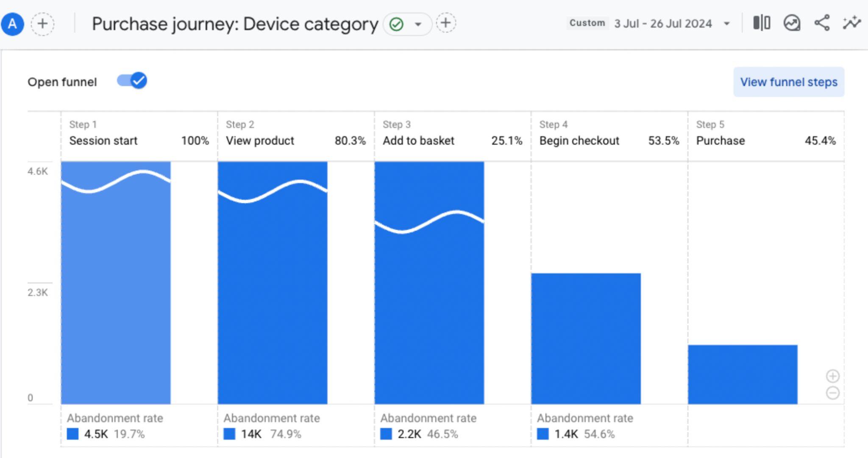The width and height of the screenshot is (868, 458).
Task: Click the View funnel steps button
Action: click(789, 82)
